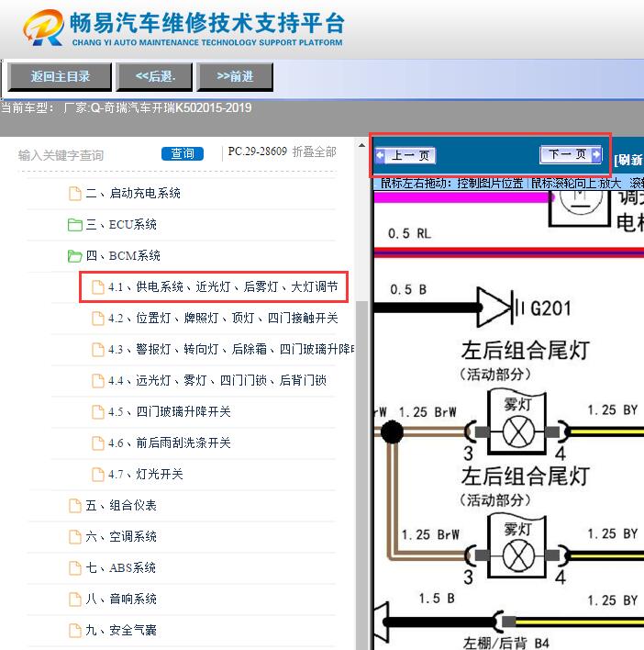Click the green folder icon beside ECU系统
The height and width of the screenshot is (650, 644).
(75, 225)
